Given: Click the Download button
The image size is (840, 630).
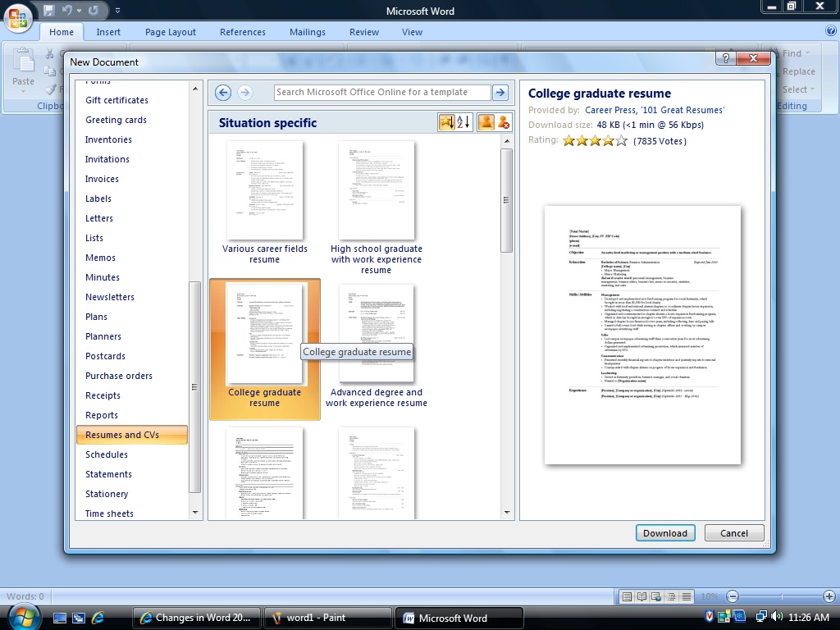Looking at the screenshot, I should (x=665, y=533).
